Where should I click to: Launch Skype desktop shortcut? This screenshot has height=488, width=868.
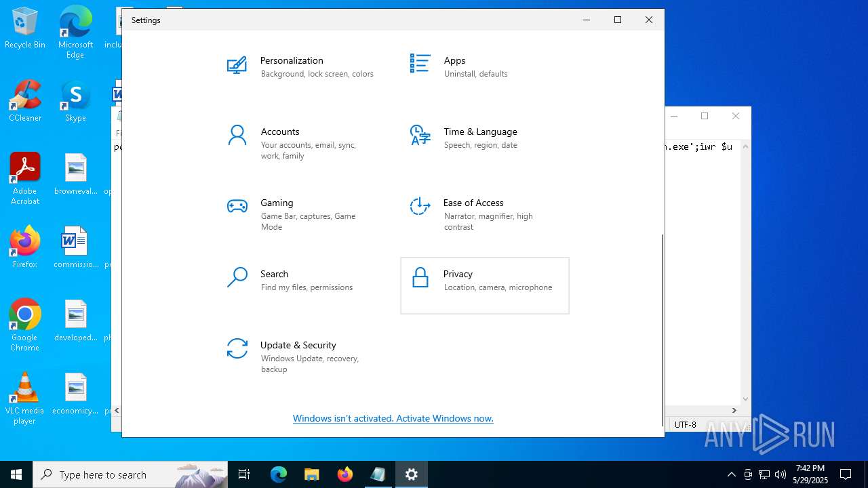point(75,101)
